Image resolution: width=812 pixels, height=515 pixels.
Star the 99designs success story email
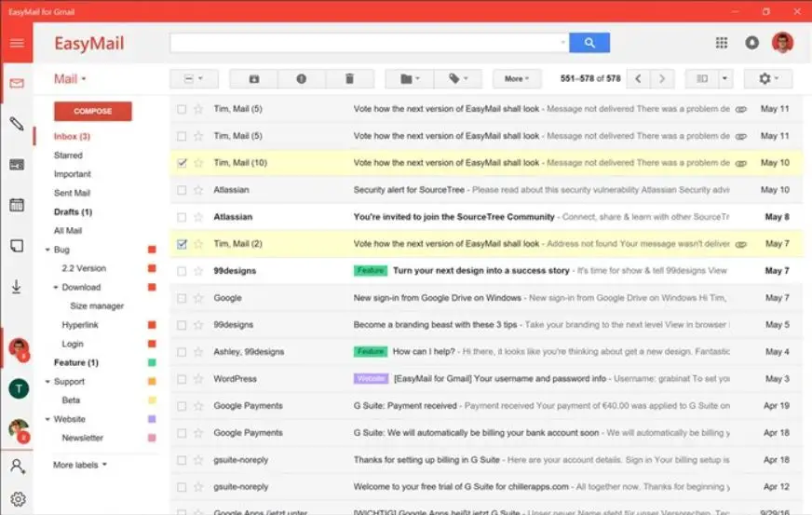(x=198, y=271)
